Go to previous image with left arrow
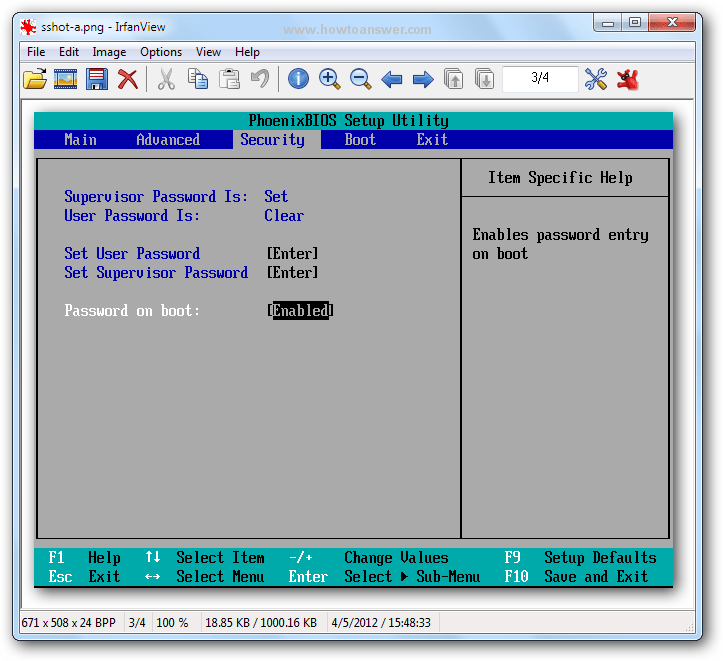This screenshot has height=661, width=723. point(391,79)
